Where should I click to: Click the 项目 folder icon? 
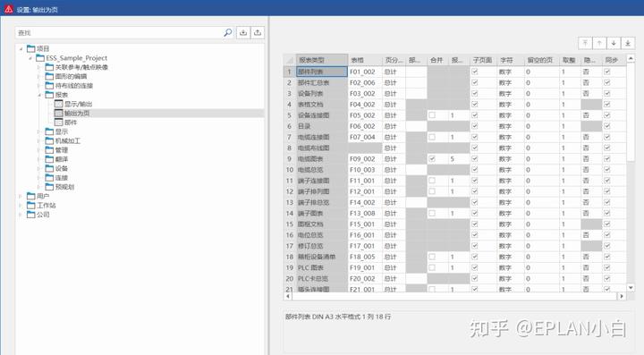30,48
